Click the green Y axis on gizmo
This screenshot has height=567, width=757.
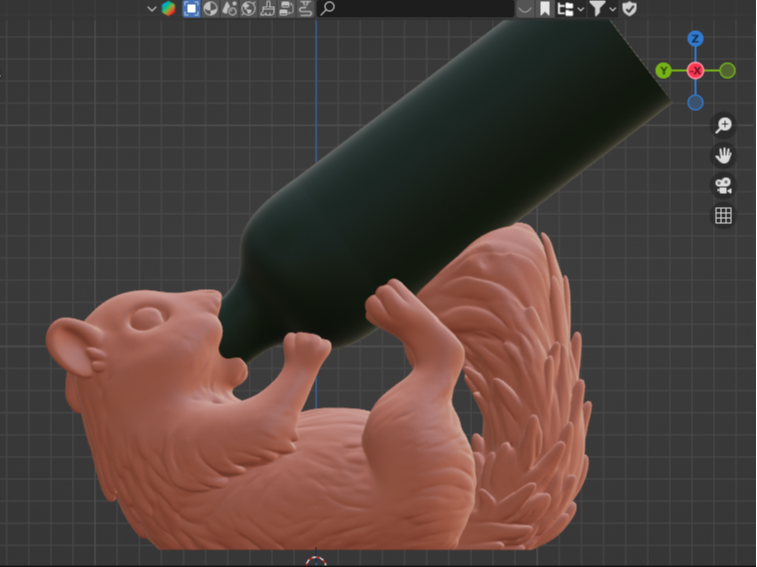pyautogui.click(x=664, y=71)
